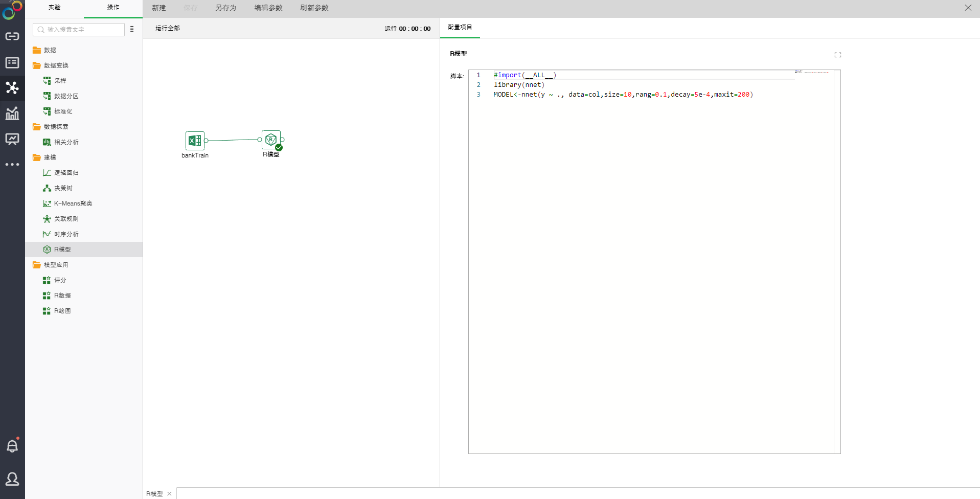The width and height of the screenshot is (980, 499).
Task: Close the R模型 bottom tab
Action: (x=169, y=494)
